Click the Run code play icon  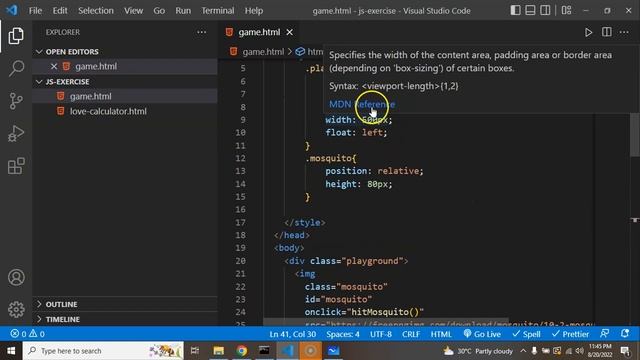[588, 32]
